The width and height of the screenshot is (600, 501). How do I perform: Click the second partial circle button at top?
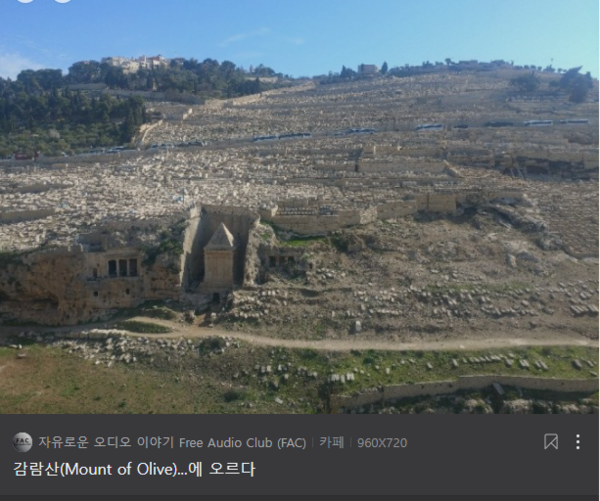(x=63, y=1)
